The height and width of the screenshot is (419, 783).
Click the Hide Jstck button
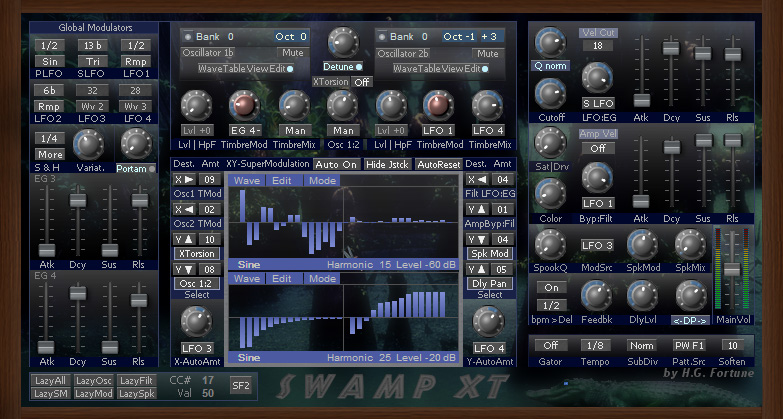[387, 164]
